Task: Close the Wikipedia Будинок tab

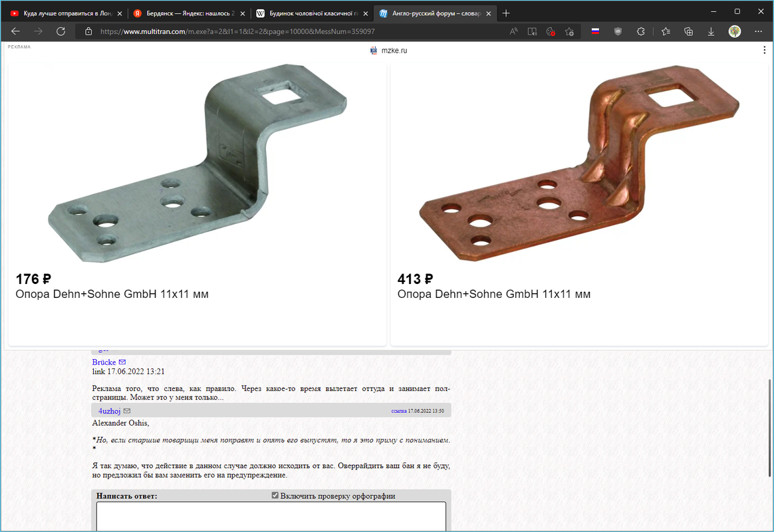Action: (x=365, y=14)
